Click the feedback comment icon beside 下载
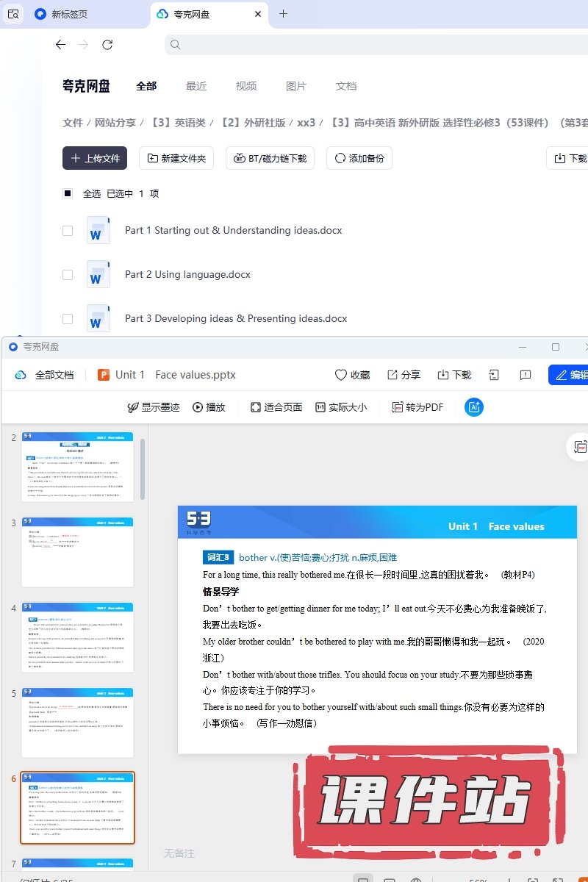The height and width of the screenshot is (882, 588). coord(525,375)
